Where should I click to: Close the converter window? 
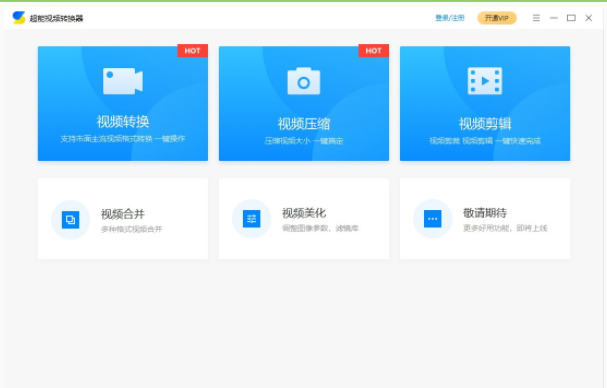pos(589,18)
